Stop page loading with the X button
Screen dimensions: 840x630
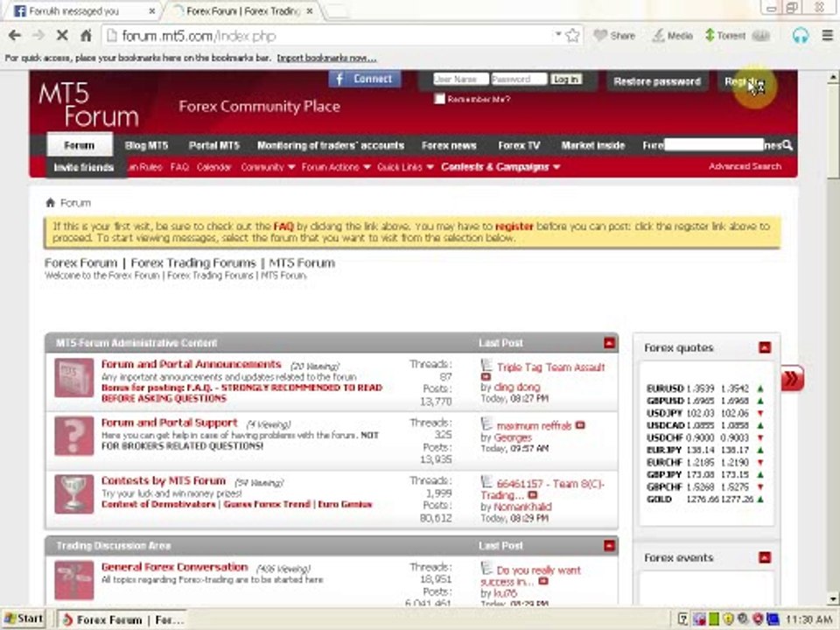click(62, 36)
